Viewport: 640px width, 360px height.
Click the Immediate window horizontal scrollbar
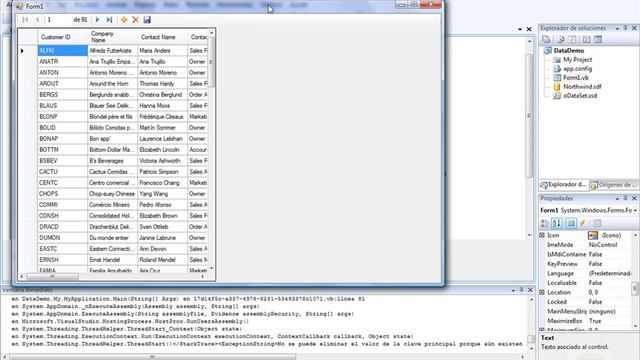[x=152, y=357]
